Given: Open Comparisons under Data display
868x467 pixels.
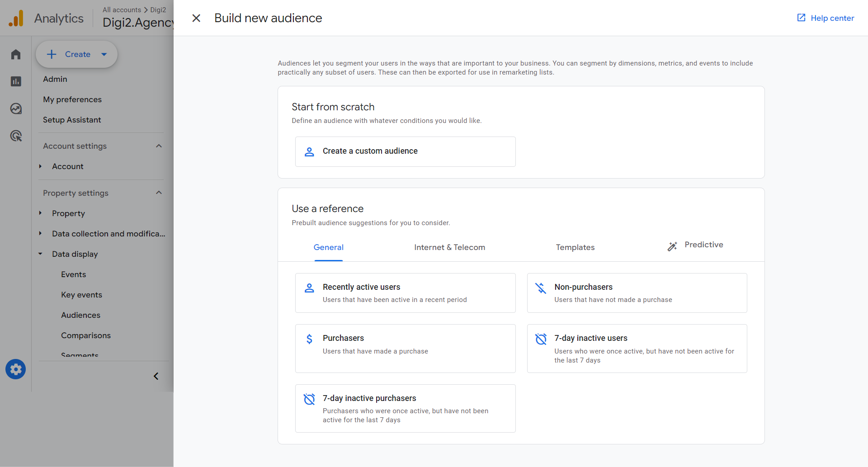Looking at the screenshot, I should (x=86, y=335).
